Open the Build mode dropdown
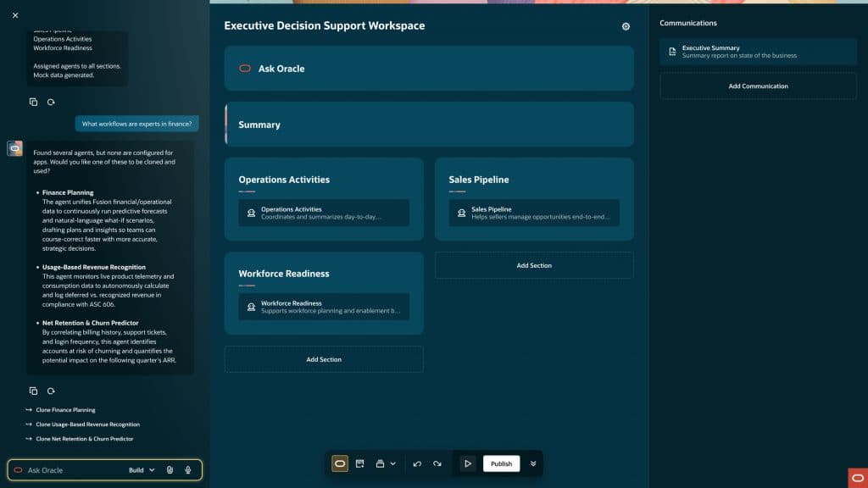This screenshot has height=488, width=868. [x=142, y=470]
